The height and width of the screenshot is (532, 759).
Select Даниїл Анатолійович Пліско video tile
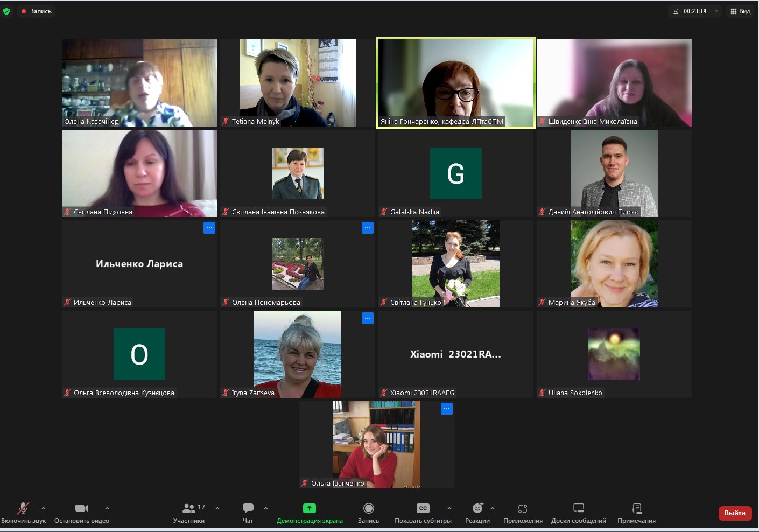(x=614, y=173)
